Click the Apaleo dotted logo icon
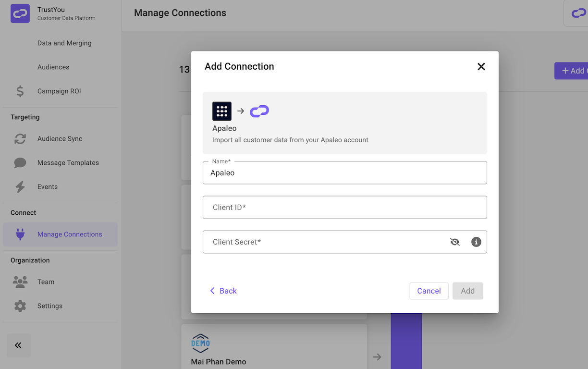Screen dimensions: 588x369 [222, 111]
